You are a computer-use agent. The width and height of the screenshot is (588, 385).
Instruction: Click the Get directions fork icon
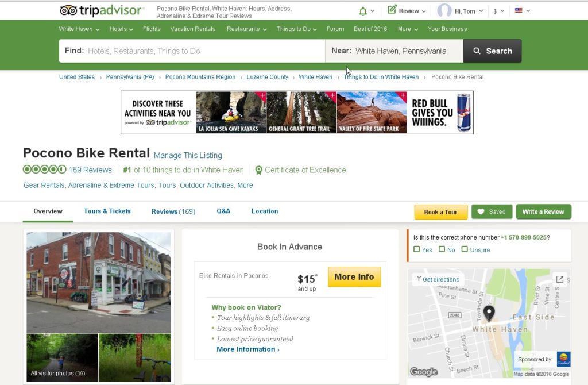point(419,279)
